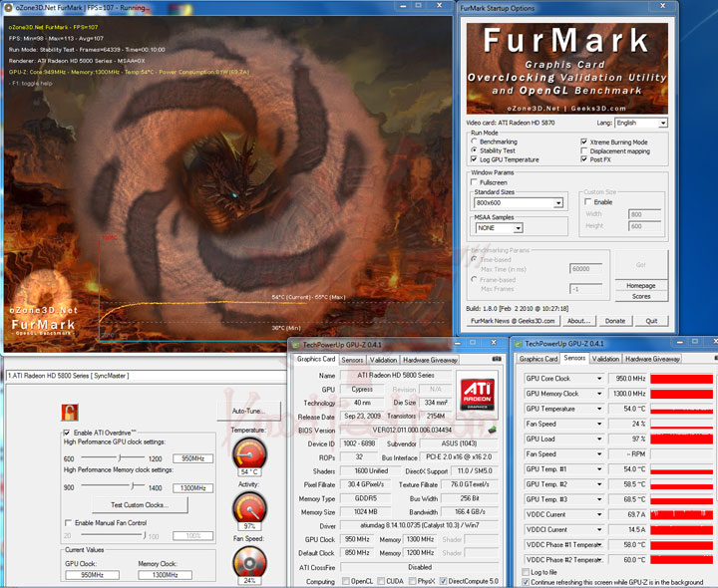This screenshot has width=718, height=588.
Task: Open Hardware Giveaway tab in GPU-Z Sensors window
Action: [x=652, y=359]
